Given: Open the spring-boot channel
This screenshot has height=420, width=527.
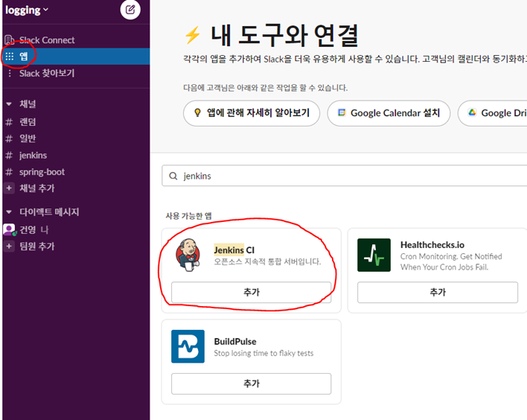Looking at the screenshot, I should click(x=76, y=172).
